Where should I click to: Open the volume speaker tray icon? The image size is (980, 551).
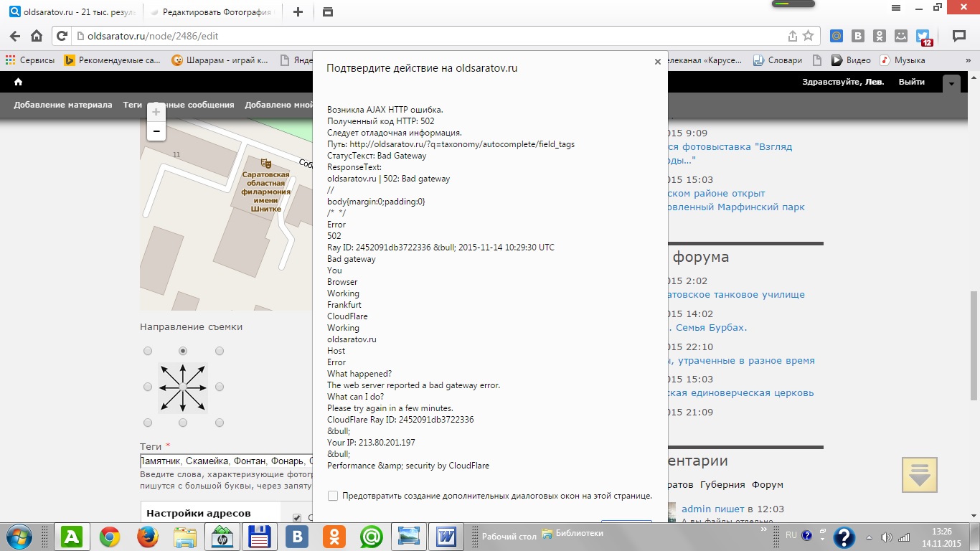(887, 537)
